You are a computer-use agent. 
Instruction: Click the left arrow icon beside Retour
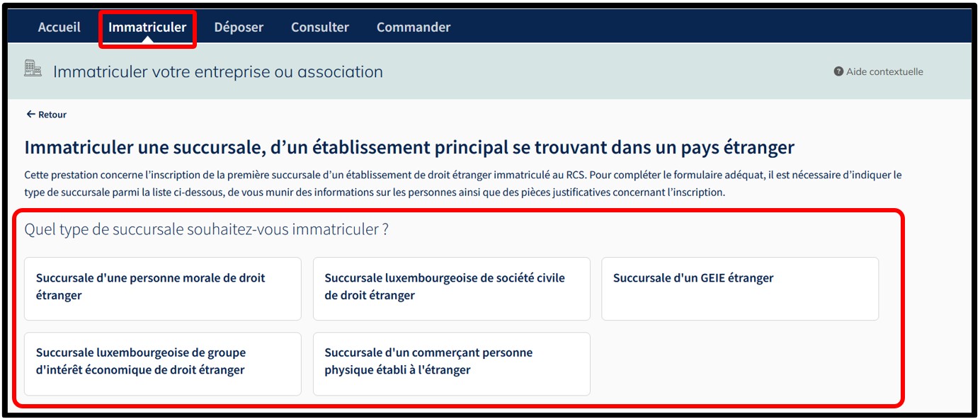pyautogui.click(x=30, y=114)
